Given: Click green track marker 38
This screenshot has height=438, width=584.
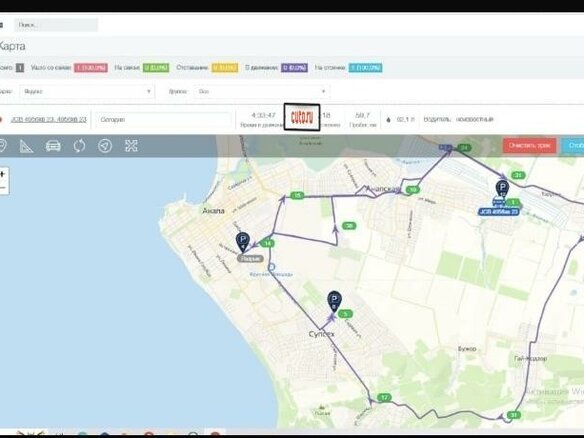Looking at the screenshot, I should click(349, 226).
